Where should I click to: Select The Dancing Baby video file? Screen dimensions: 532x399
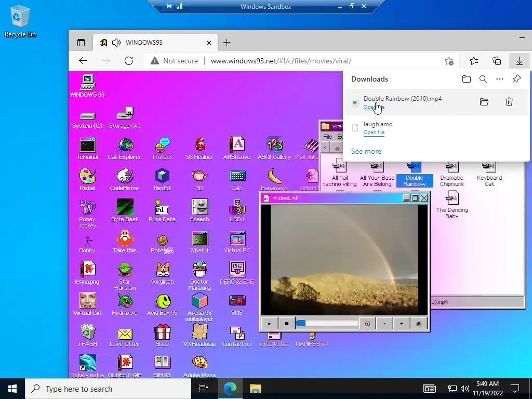pos(452,205)
